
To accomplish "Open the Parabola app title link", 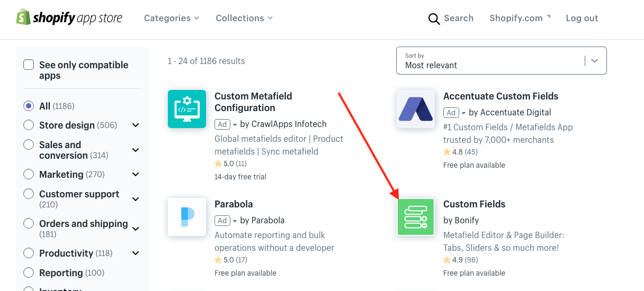I will coord(234,204).
